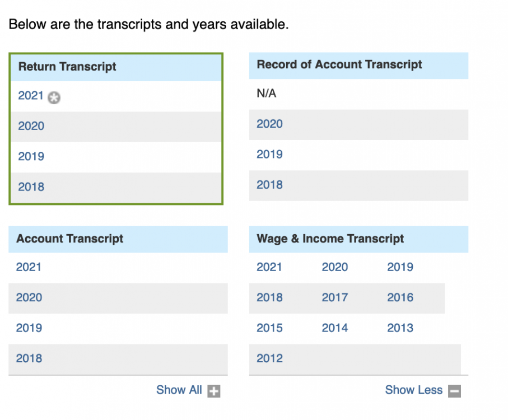The width and height of the screenshot is (508, 420).
Task: Open the 2021 Return Transcript
Action: [x=31, y=96]
